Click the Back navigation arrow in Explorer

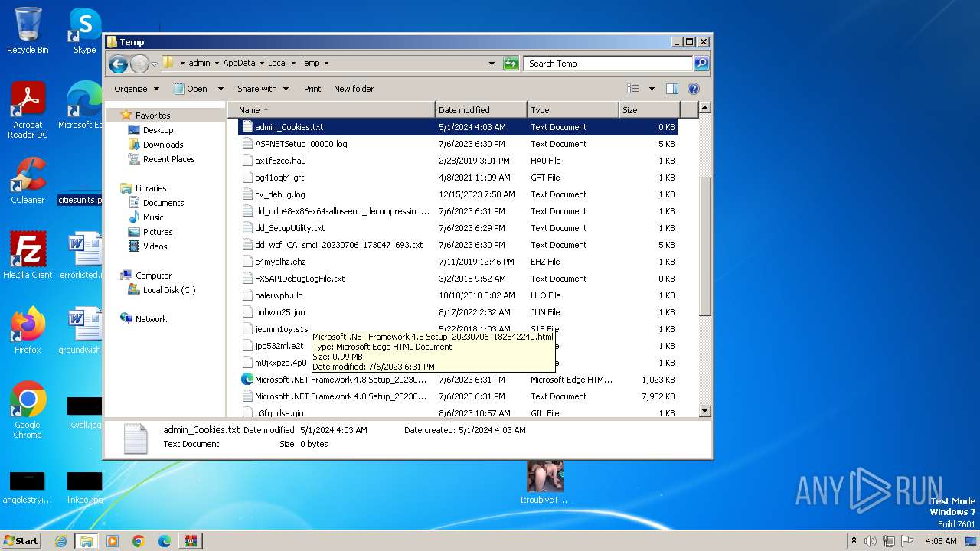118,64
